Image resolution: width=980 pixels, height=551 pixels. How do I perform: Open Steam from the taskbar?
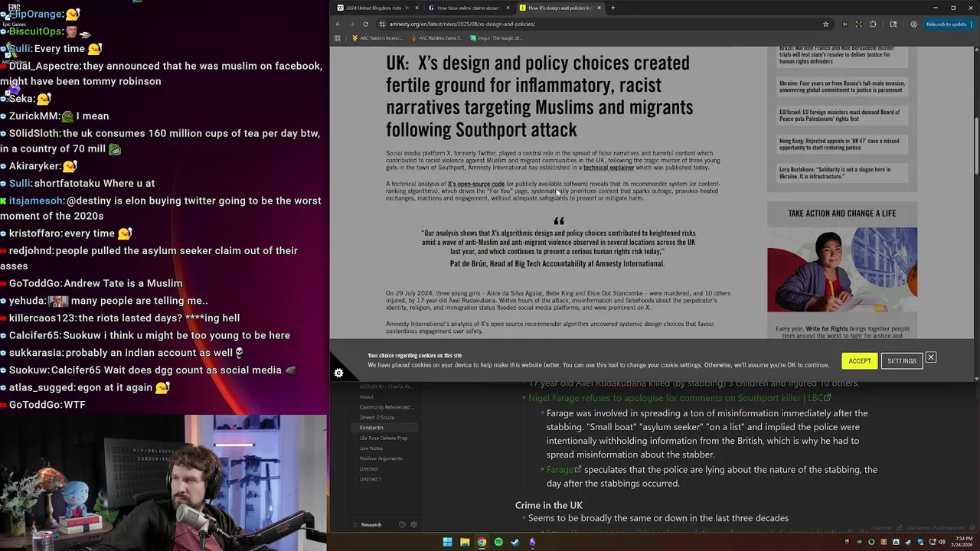point(515,542)
